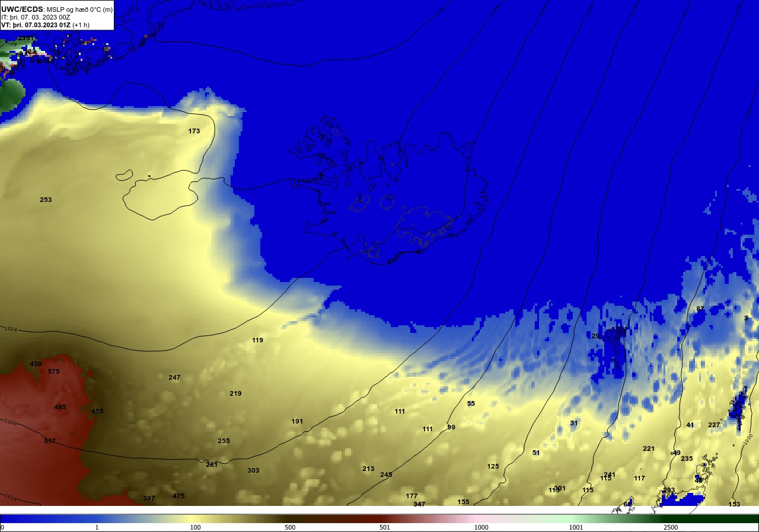The height and width of the screenshot is (532, 759).
Task: Select the height value 255
Action: [x=224, y=441]
